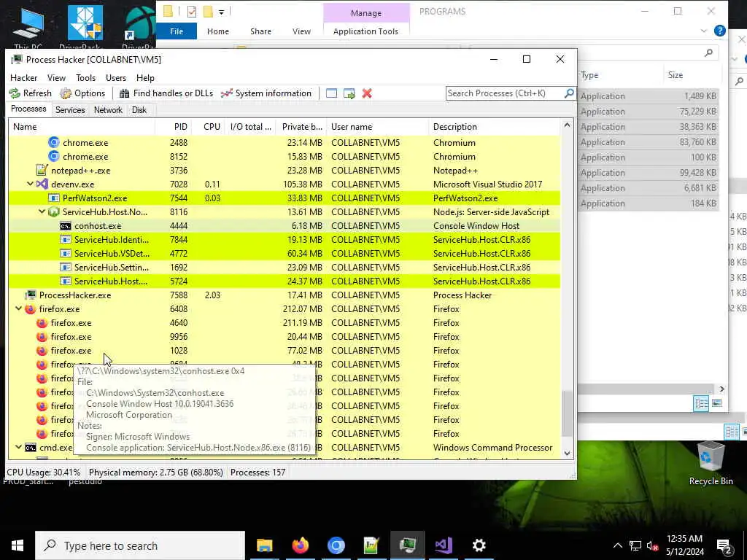747x560 pixels.
Task: Open Visual Studio from the taskbar
Action: (443, 545)
